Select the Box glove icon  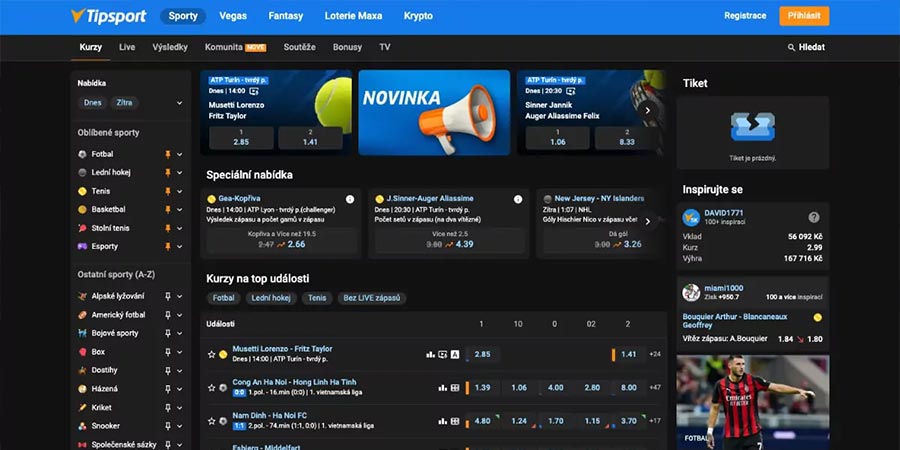point(83,352)
